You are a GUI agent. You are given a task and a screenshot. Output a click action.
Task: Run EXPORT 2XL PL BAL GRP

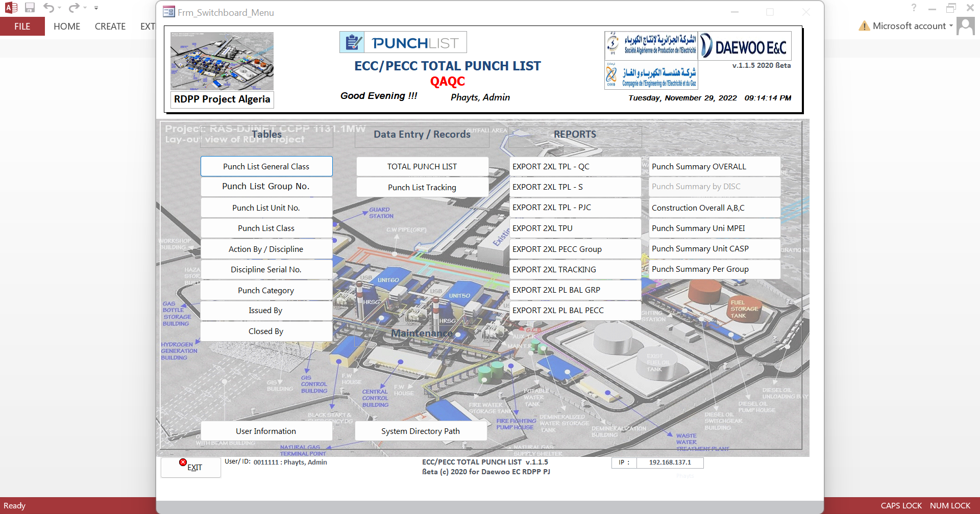click(575, 290)
